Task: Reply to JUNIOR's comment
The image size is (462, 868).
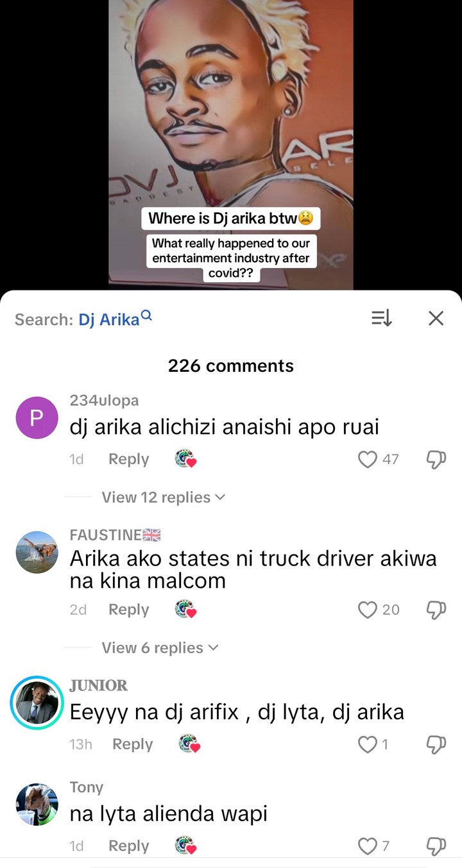Action: pos(132,744)
